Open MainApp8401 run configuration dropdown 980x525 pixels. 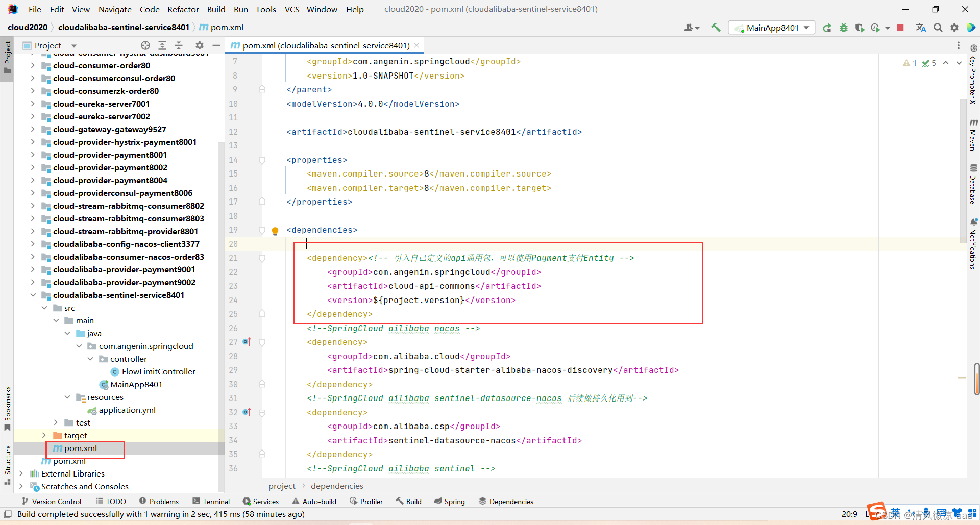tap(771, 28)
